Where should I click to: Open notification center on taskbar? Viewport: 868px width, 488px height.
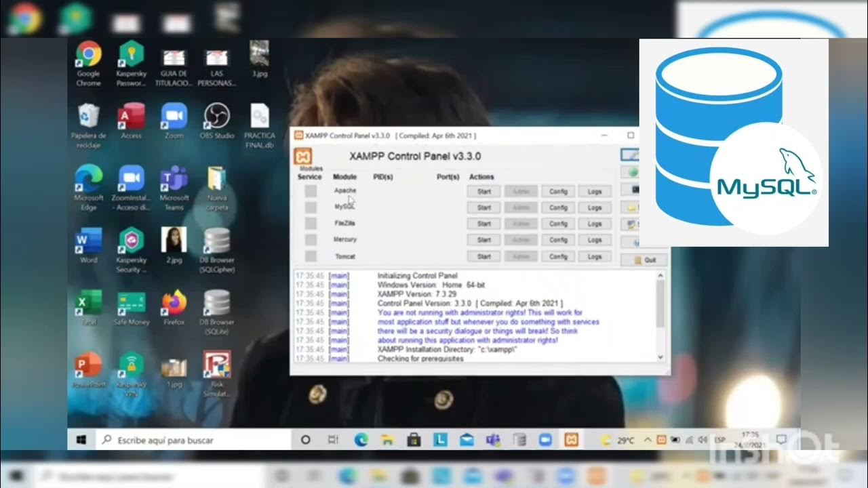[x=781, y=440]
